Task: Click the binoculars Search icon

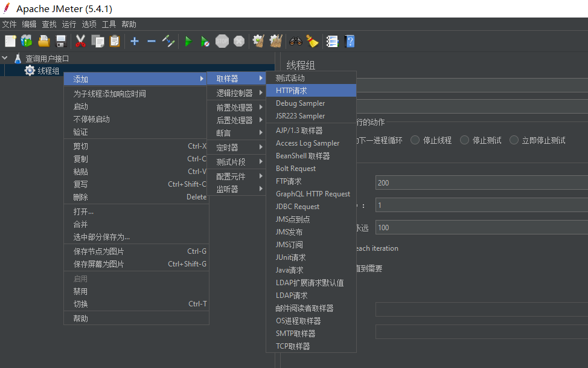Action: pos(295,41)
